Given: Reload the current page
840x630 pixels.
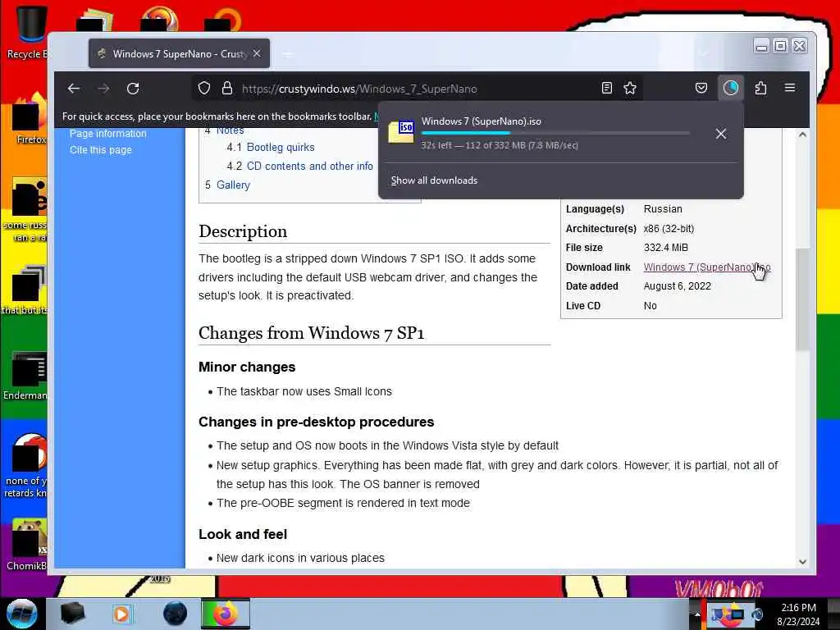Looking at the screenshot, I should tap(134, 89).
